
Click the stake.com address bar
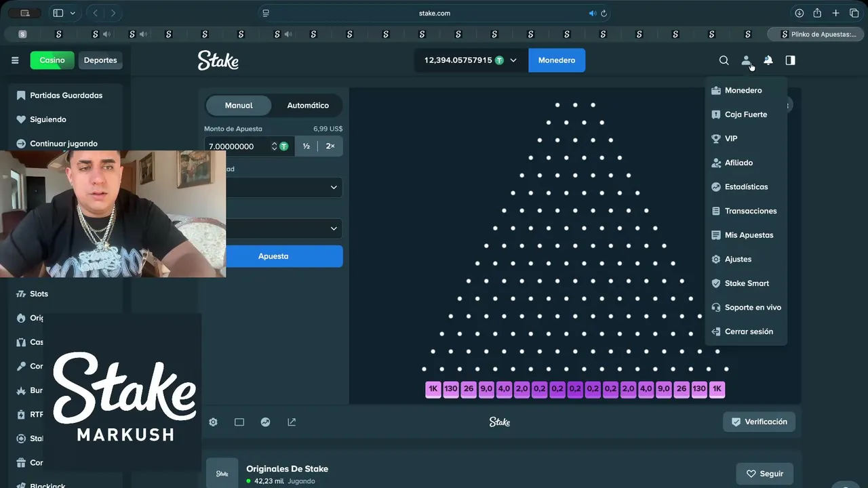point(434,13)
